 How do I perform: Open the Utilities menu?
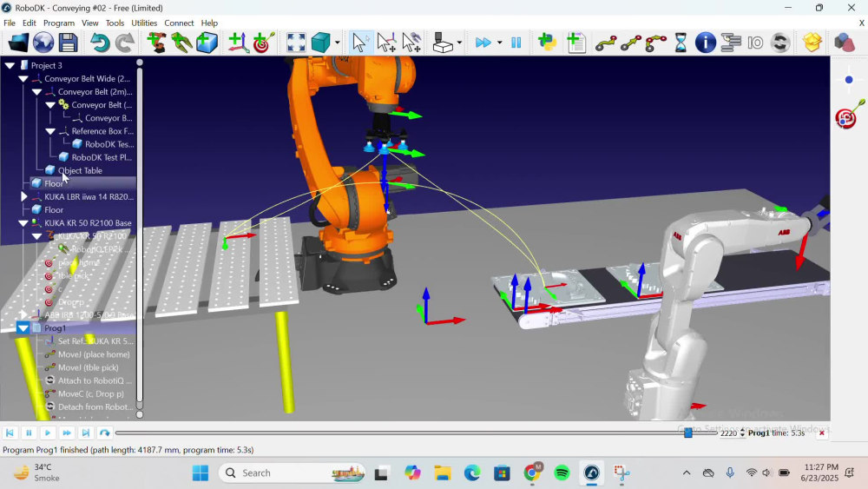point(144,23)
